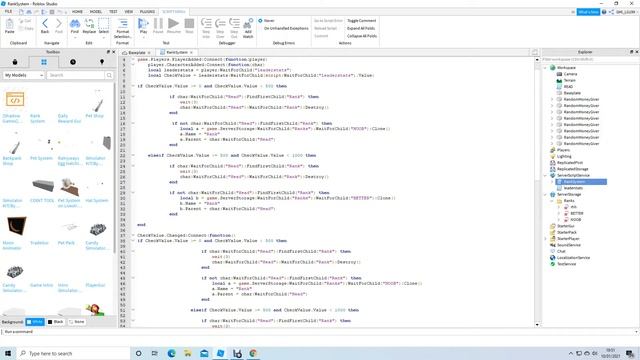
Task: Click Expand All Folds action
Action: (361, 28)
